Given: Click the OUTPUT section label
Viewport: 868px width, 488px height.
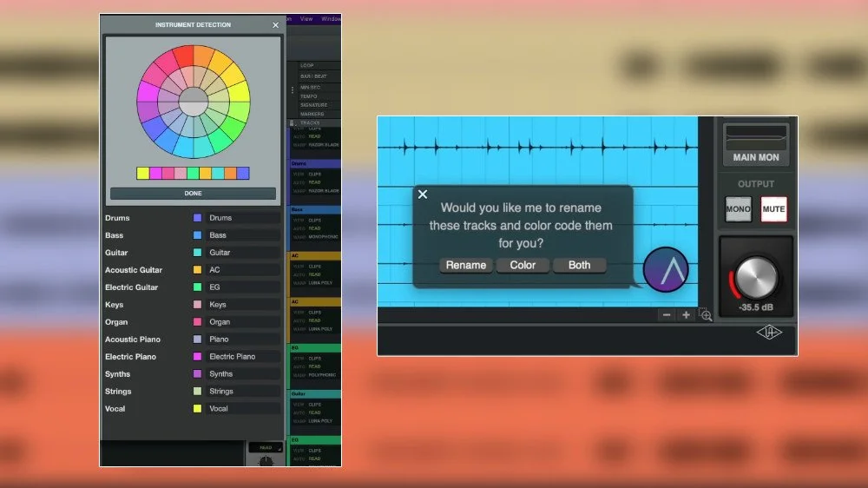Looking at the screenshot, I should (756, 184).
